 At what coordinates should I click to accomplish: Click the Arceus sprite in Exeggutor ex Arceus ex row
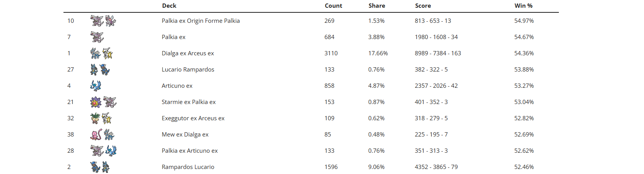(107, 118)
